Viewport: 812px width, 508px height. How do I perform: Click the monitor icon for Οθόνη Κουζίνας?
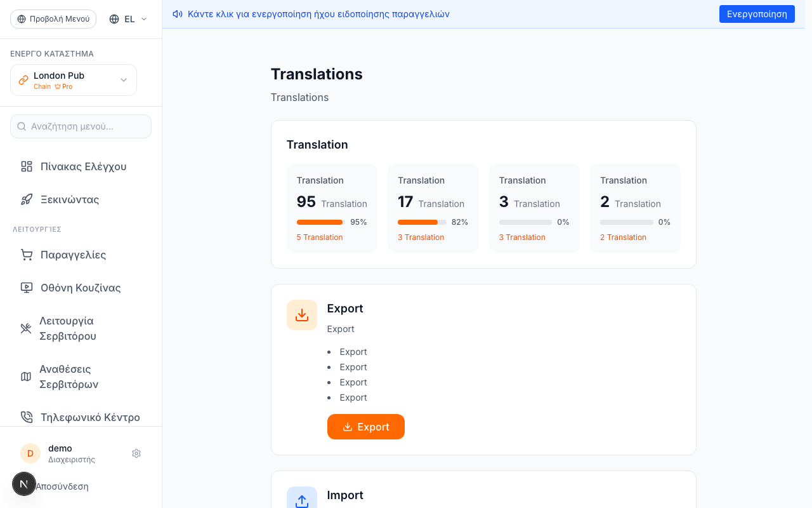tap(27, 288)
